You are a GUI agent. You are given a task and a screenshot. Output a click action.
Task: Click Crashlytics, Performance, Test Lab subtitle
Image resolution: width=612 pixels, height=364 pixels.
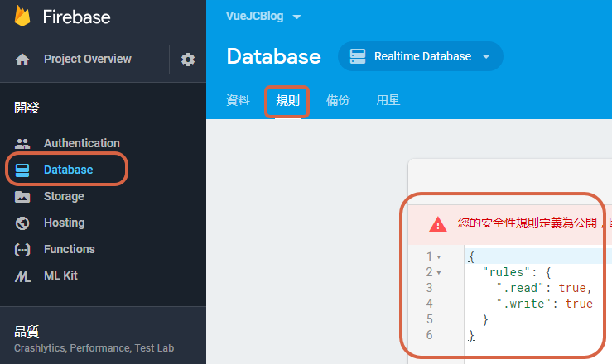tap(94, 348)
